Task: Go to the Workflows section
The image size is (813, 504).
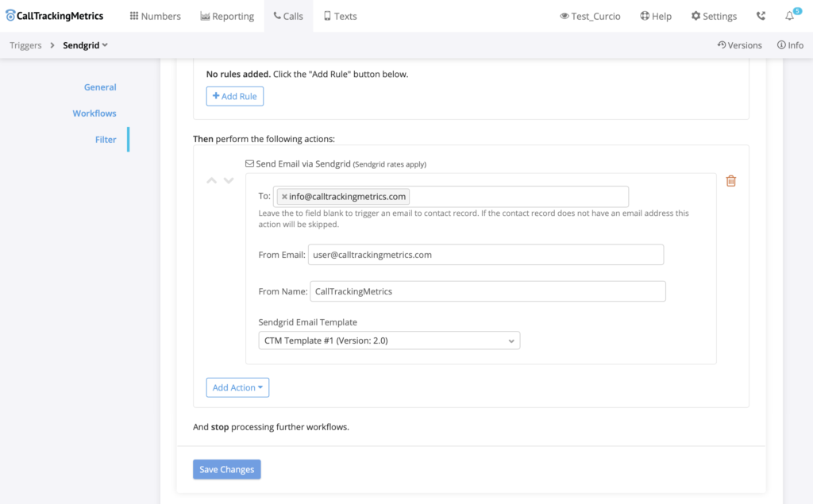Action: pos(94,113)
